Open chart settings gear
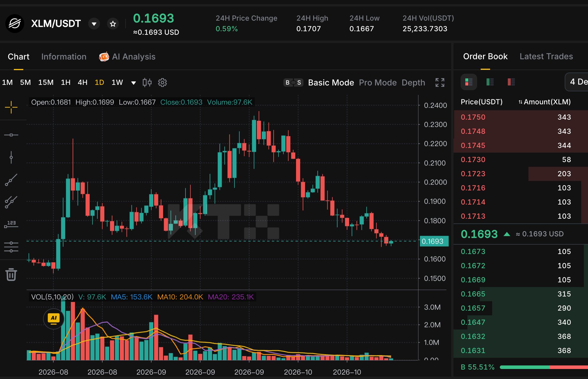This screenshot has width=588, height=379. 162,83
